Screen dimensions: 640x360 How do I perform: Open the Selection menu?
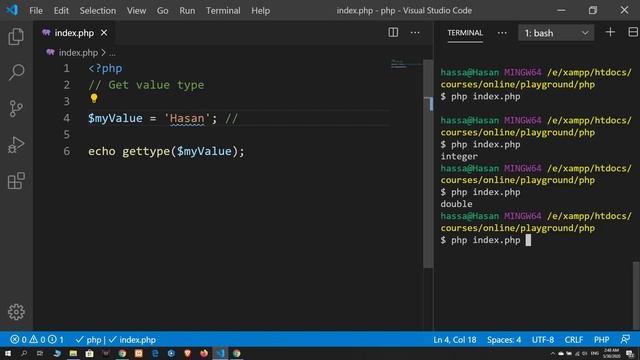(x=98, y=10)
